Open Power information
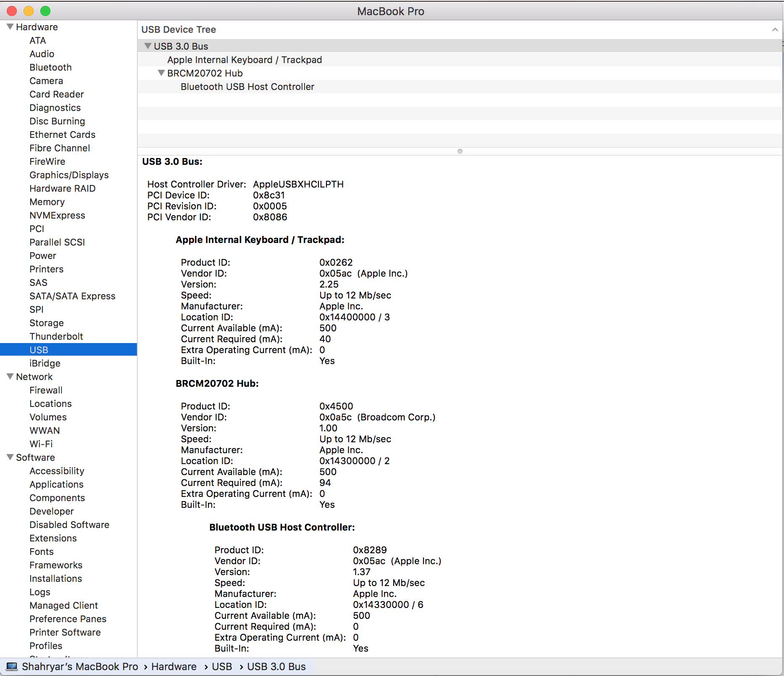Screen dimensions: 784x676 tap(43, 256)
